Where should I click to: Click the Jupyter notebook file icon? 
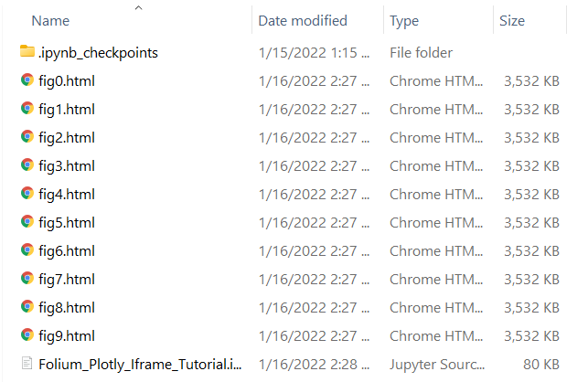tap(27, 364)
